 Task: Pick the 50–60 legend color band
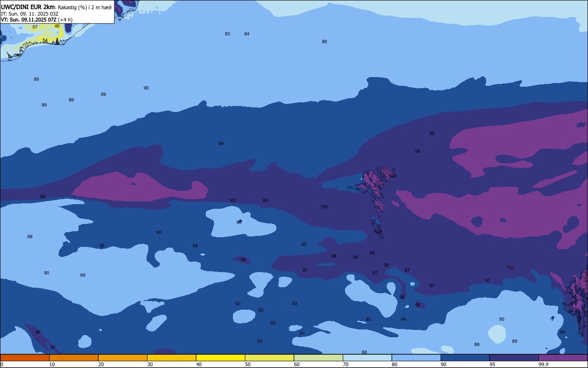(269, 357)
